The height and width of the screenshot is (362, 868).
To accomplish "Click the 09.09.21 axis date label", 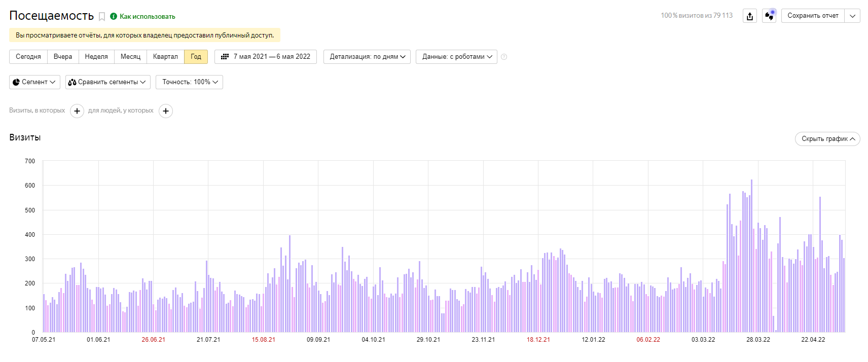I will (x=318, y=340).
